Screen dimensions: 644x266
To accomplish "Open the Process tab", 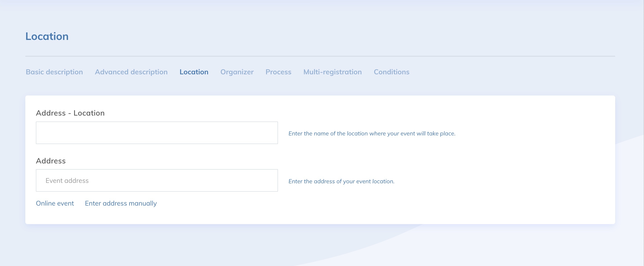I will pyautogui.click(x=278, y=72).
